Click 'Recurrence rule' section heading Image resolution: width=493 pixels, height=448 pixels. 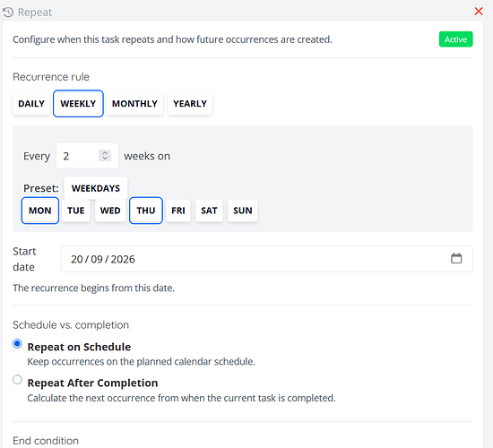coord(51,77)
